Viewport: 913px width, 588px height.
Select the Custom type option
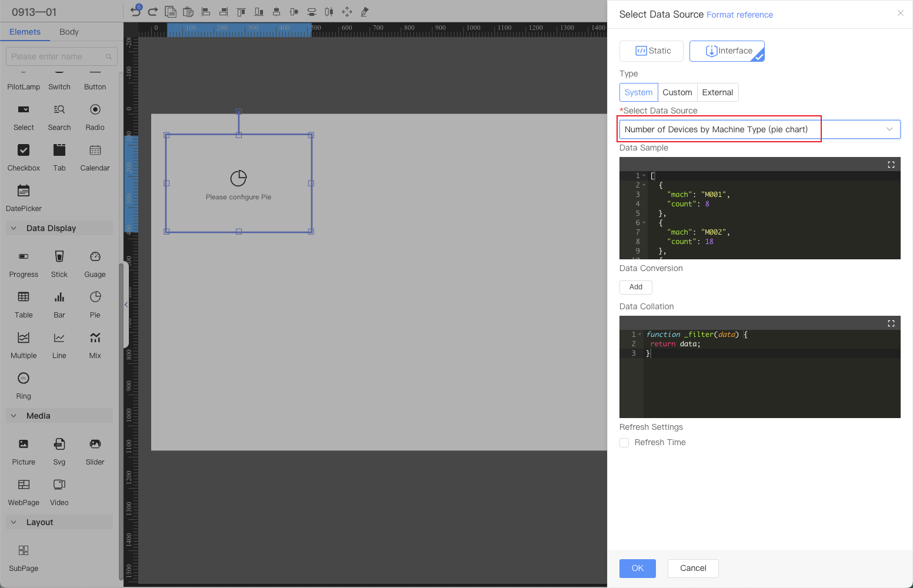677,92
